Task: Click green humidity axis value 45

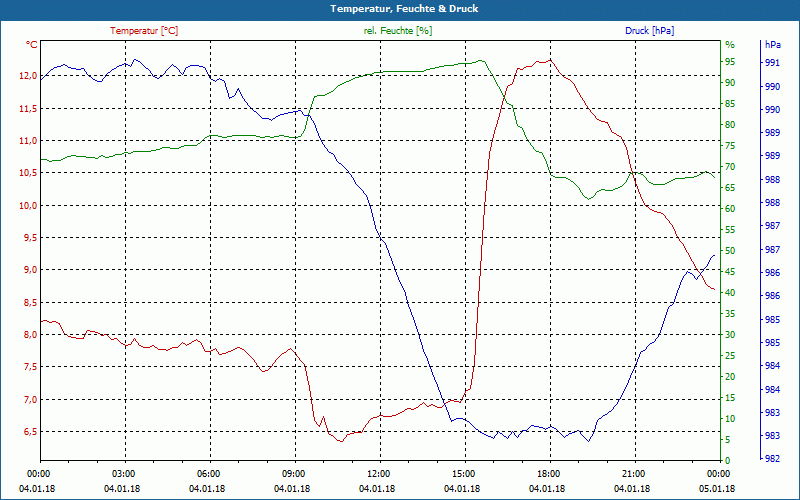Action: (730, 272)
